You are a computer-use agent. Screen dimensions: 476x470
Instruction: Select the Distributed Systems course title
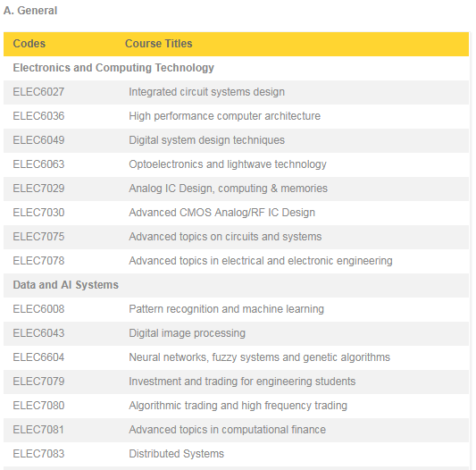click(176, 454)
